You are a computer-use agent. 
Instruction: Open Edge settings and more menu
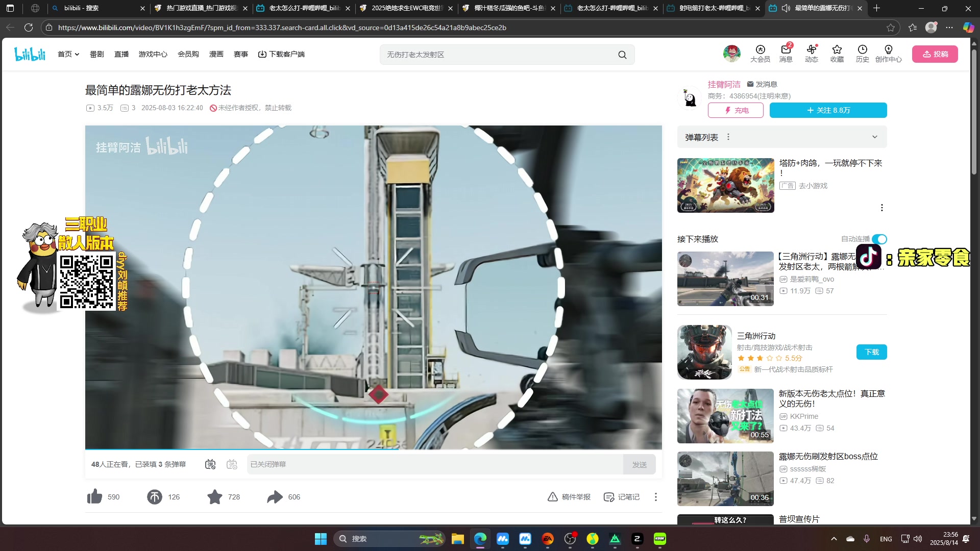point(949,28)
